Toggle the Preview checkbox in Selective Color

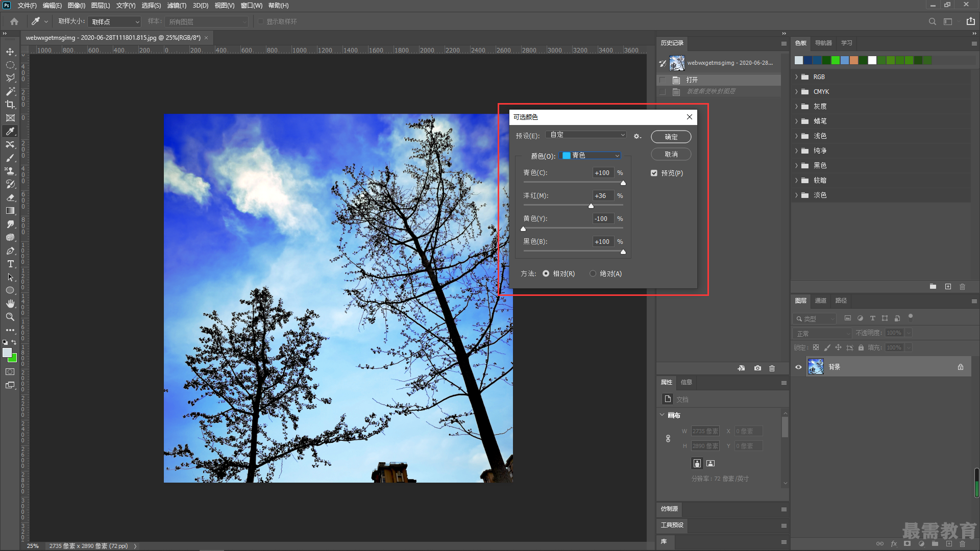pyautogui.click(x=654, y=173)
